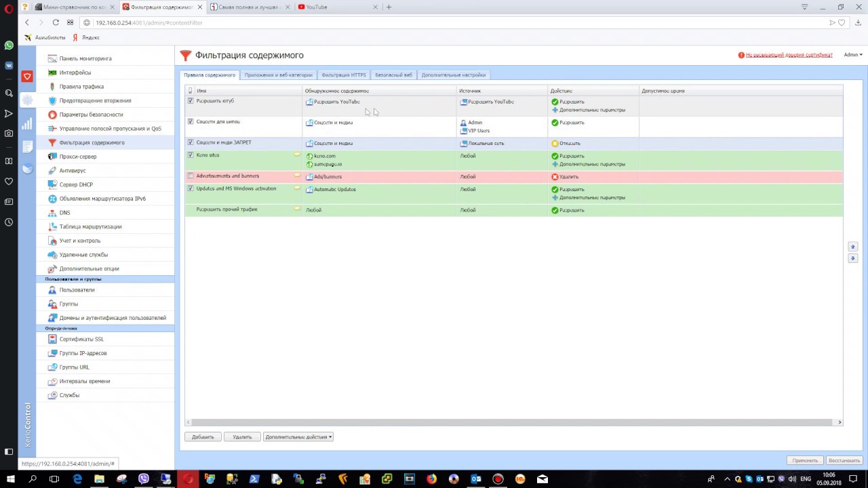Switch to Фильтрация HTTPS tab
The width and height of the screenshot is (868, 488).
pyautogui.click(x=344, y=75)
